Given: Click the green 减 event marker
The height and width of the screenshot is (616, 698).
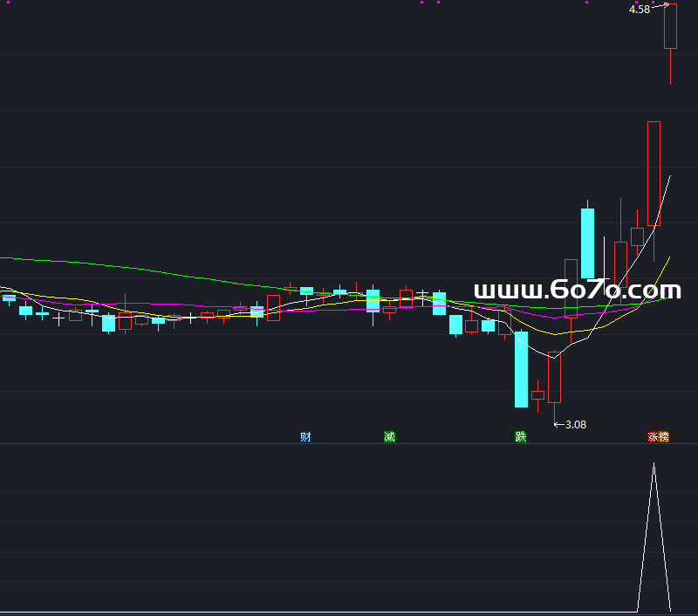Looking at the screenshot, I should [x=389, y=436].
